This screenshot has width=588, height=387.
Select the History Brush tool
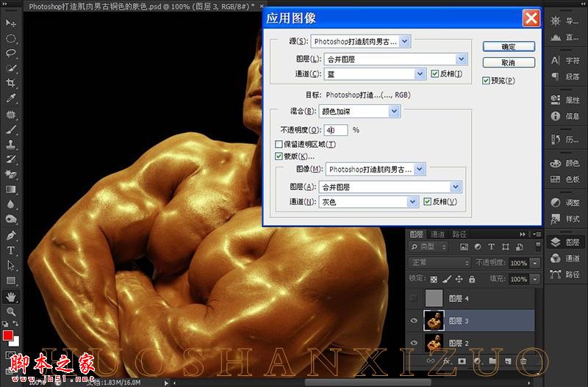coord(11,159)
